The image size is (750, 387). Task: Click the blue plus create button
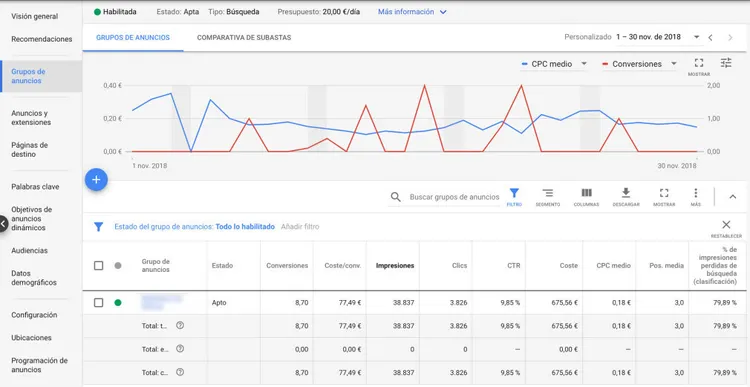pyautogui.click(x=96, y=179)
